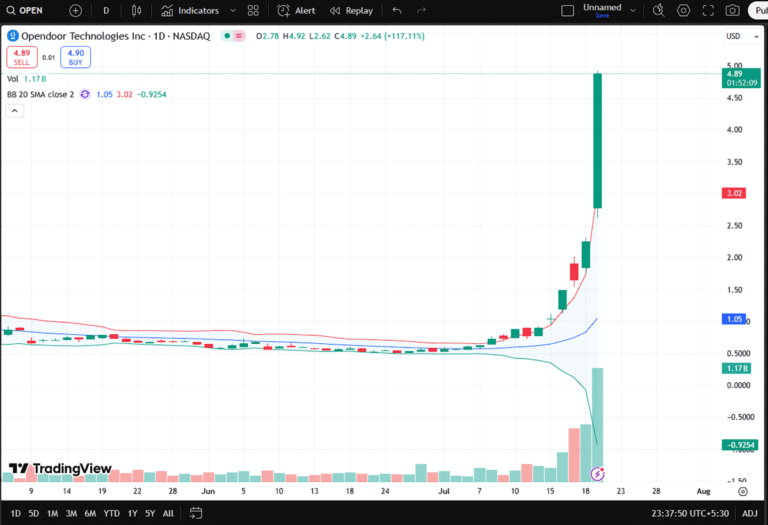The width and height of the screenshot is (768, 525).
Task: Expand the manage layouts dropdown arrow
Action: click(633, 10)
